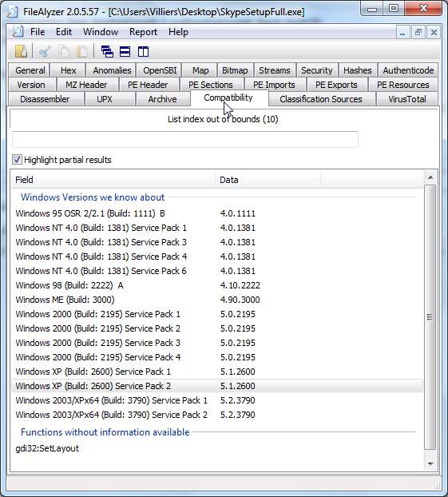Screen dimensions: 448x497
Task: Click the paste toolbar icon
Action: click(x=82, y=51)
